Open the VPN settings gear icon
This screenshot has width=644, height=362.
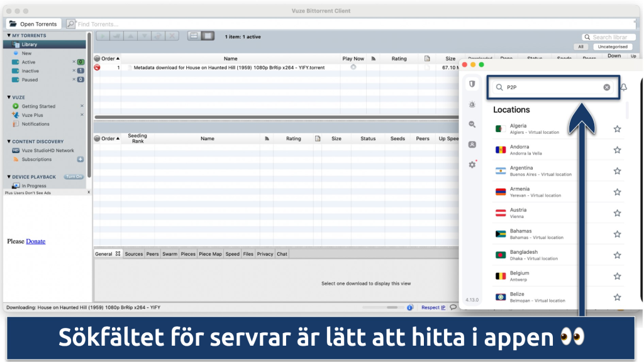click(472, 165)
